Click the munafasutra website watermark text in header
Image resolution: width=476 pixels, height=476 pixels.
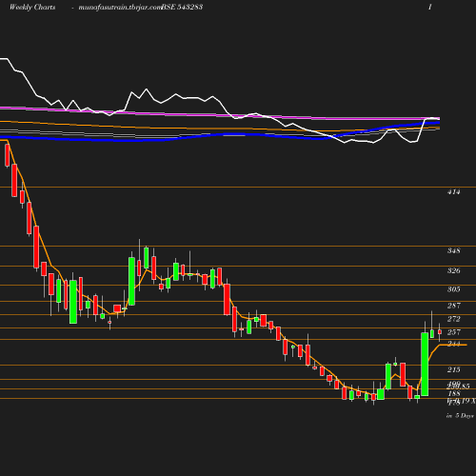[120, 7]
